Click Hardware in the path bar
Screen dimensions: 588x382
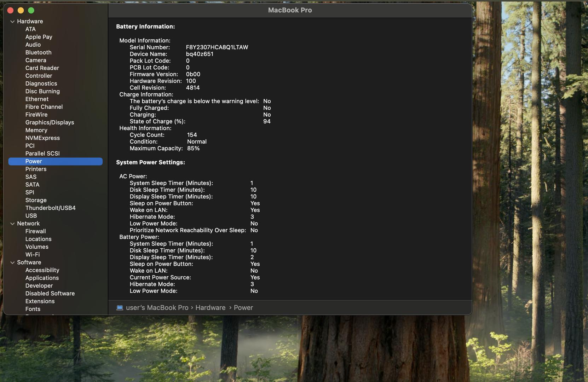210,308
